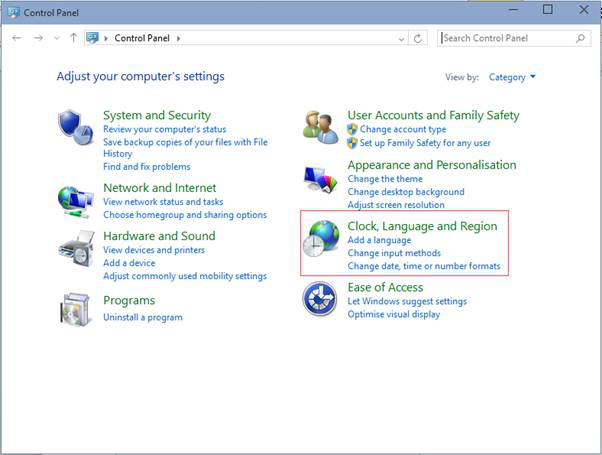Open the User Accounts people icon
Viewport: 602px width, 455px height.
320,127
